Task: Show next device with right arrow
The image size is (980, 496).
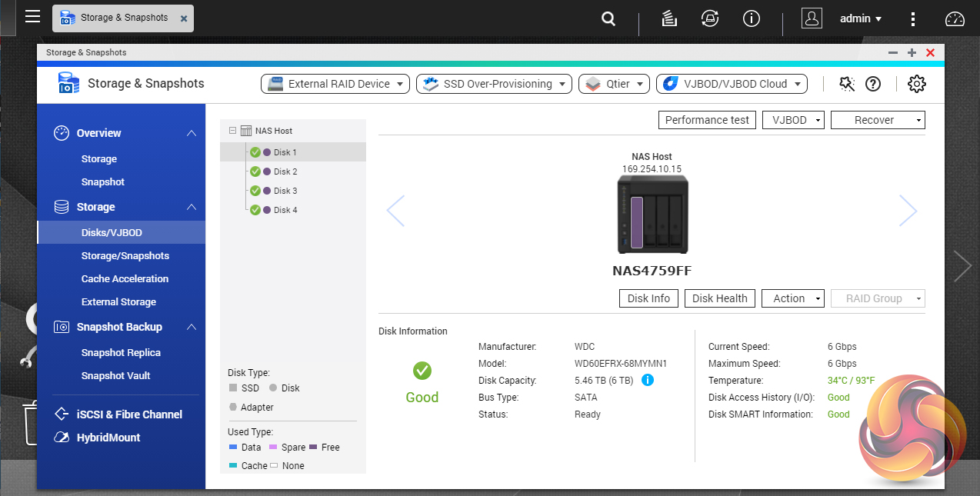Action: pyautogui.click(x=908, y=210)
